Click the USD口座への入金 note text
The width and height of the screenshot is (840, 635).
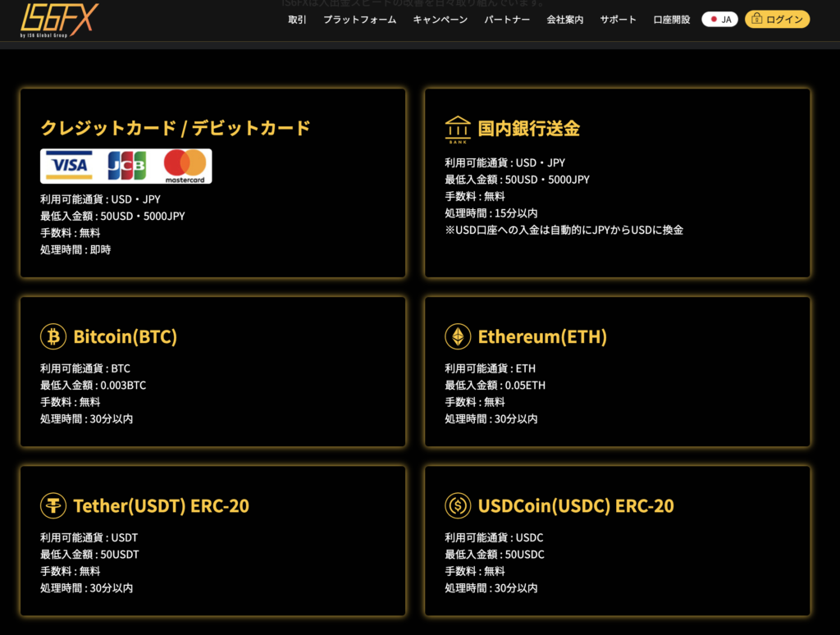point(564,230)
